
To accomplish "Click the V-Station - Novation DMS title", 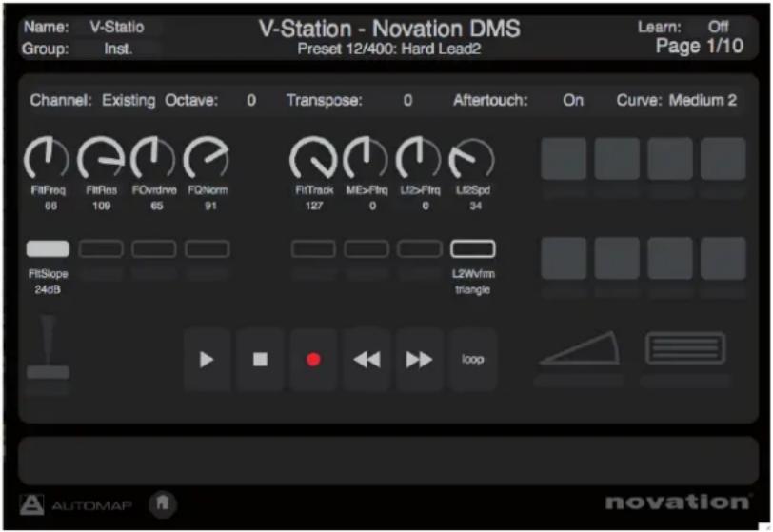I will pyautogui.click(x=389, y=29).
